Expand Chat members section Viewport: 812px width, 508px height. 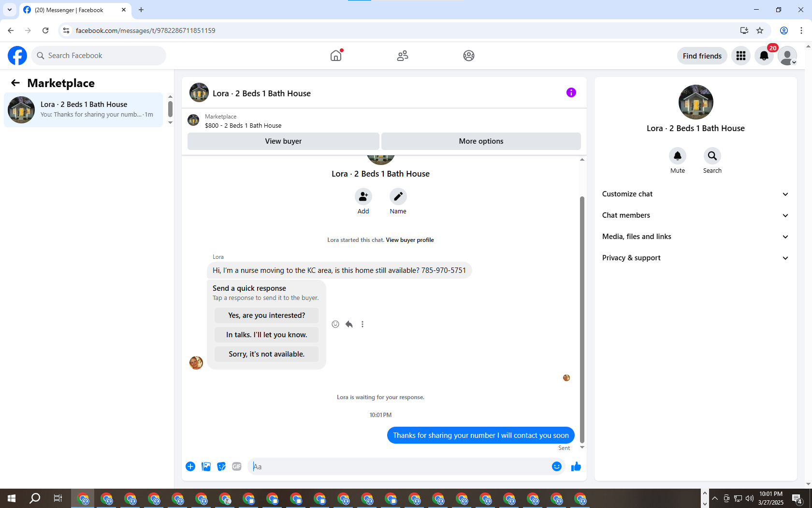[696, 215]
